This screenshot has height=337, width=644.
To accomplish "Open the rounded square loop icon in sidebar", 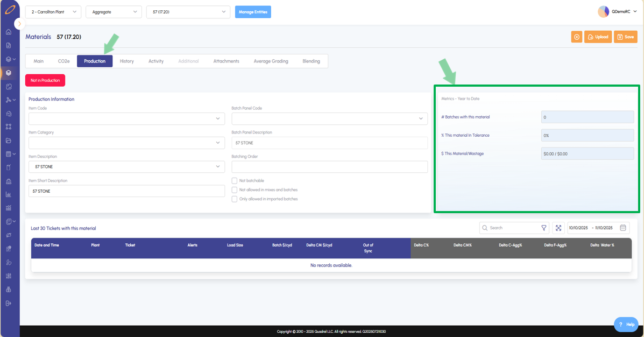I will (9, 86).
